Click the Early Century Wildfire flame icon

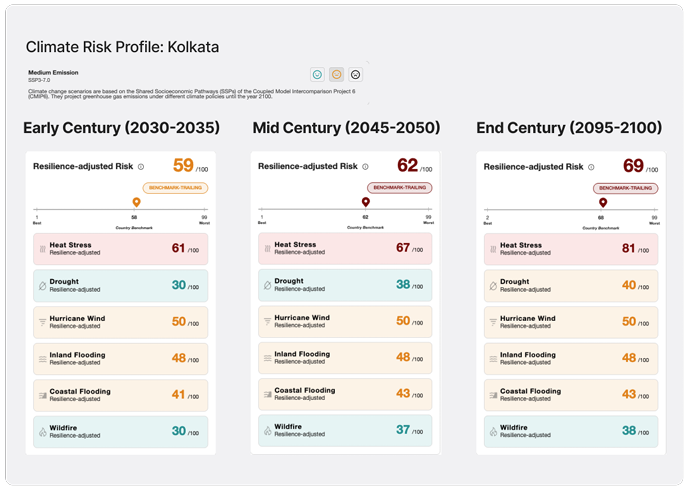tap(42, 431)
